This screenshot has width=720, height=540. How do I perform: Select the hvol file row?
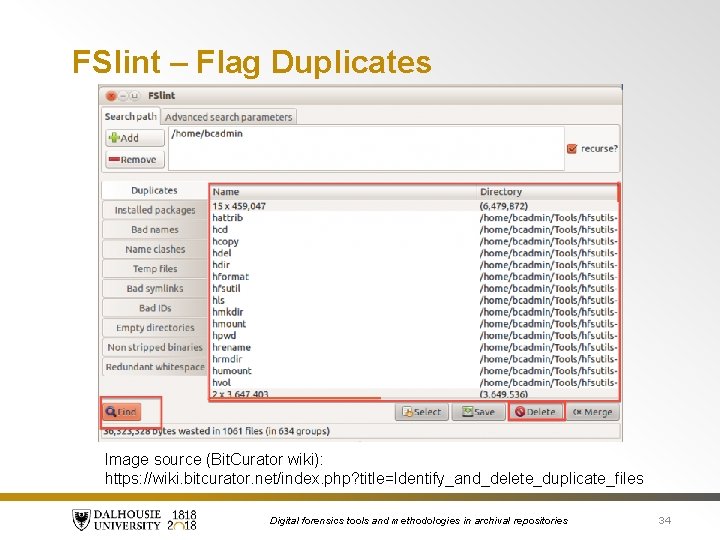click(414, 383)
